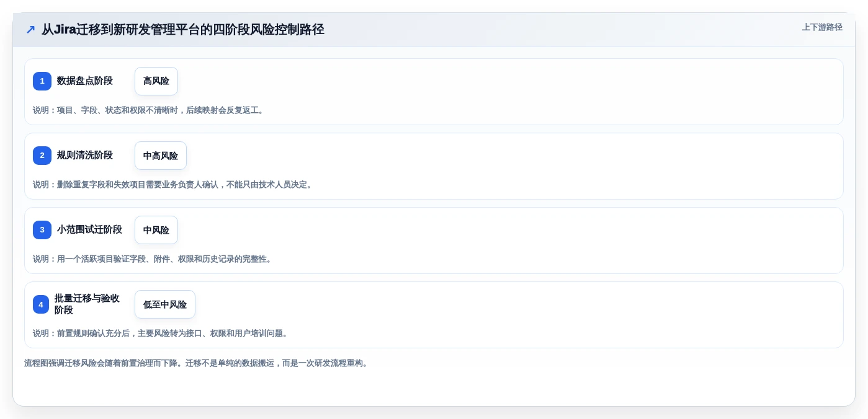868x419 pixels.
Task: Click the 数据盘点阶段 stage heading
Action: click(85, 81)
